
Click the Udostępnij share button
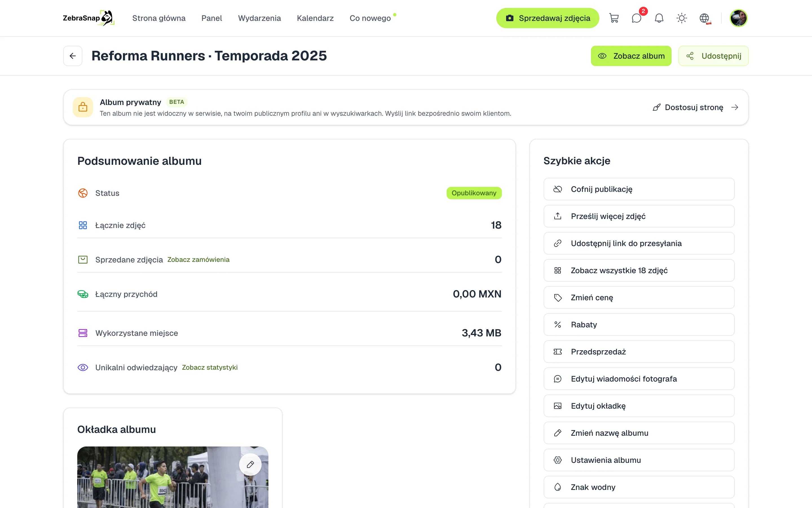[713, 56]
